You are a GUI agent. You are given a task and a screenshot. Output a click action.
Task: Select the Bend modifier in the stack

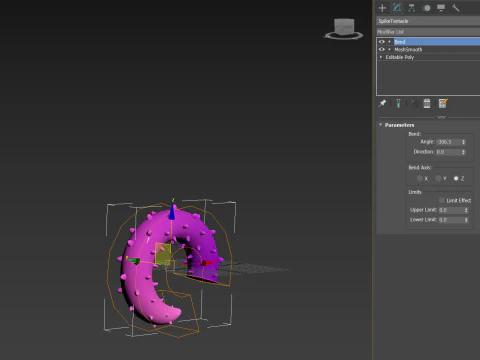click(437, 42)
